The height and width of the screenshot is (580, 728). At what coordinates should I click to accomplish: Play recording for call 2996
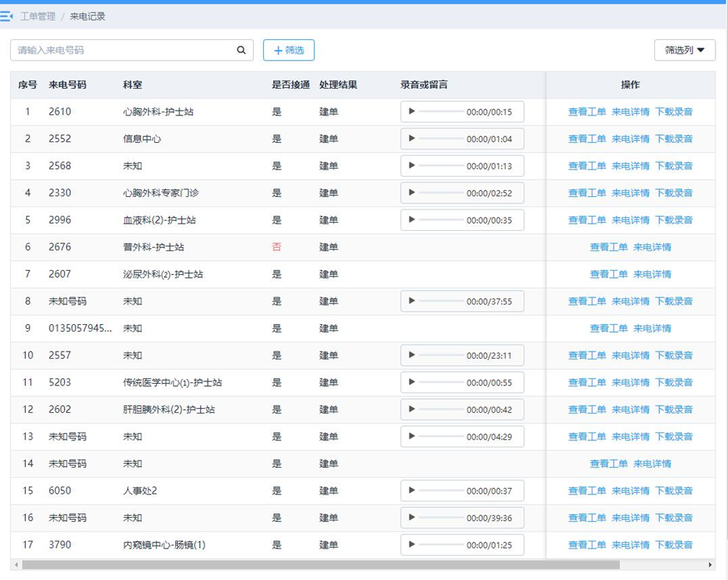coord(412,220)
